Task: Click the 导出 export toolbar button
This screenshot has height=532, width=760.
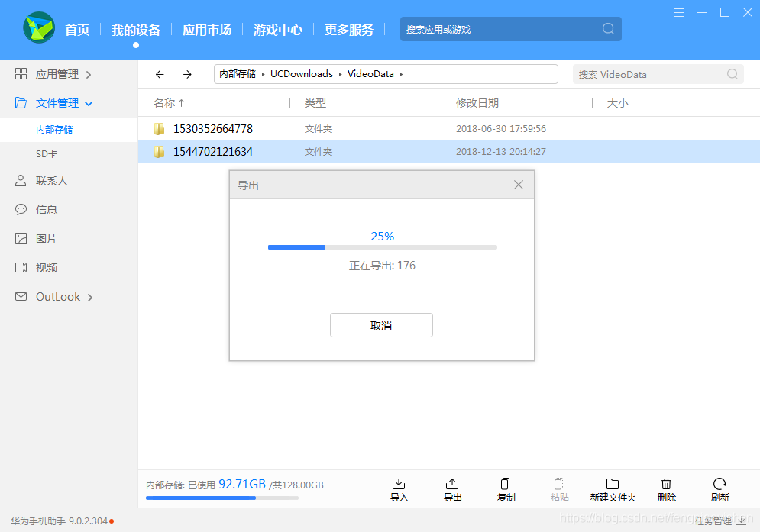Action: pos(452,490)
